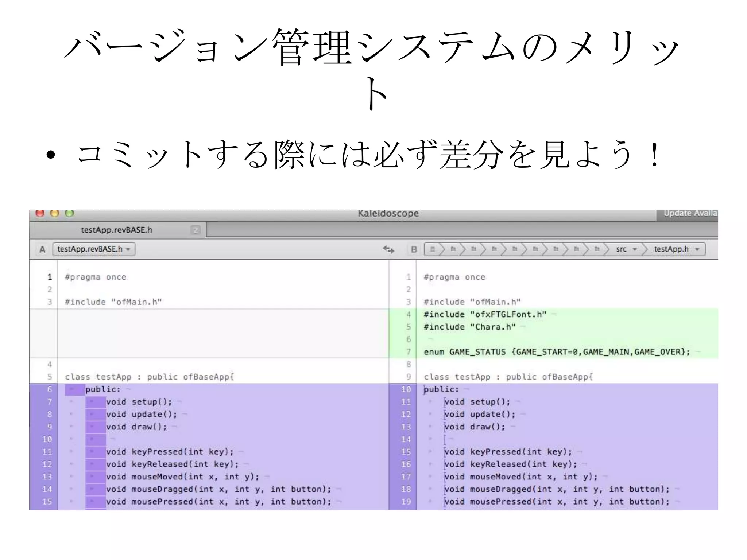Click #include "ofMain.h" in pane A

click(113, 302)
